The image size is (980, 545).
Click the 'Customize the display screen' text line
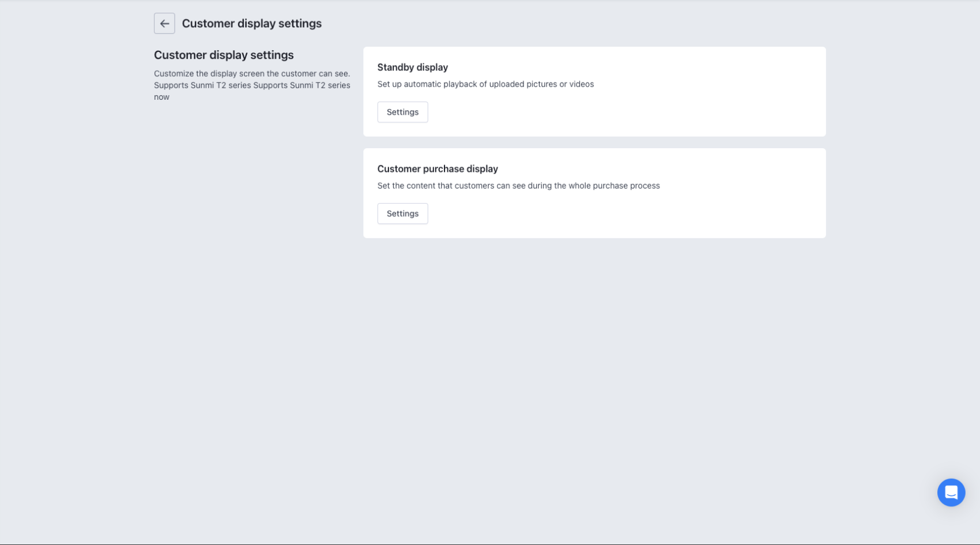251,74
